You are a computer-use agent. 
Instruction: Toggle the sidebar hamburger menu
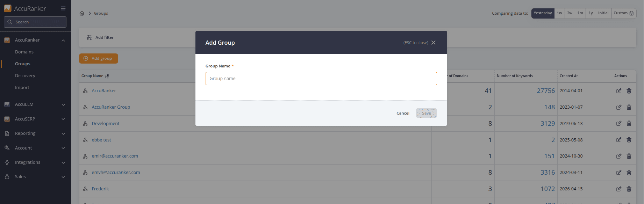point(63,8)
